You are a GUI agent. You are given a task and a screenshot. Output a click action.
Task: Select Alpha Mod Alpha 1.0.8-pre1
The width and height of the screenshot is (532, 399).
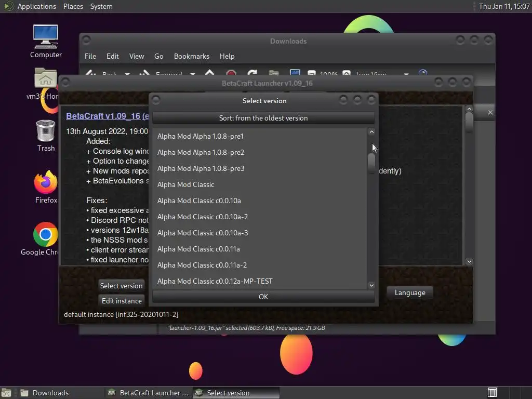click(x=260, y=137)
